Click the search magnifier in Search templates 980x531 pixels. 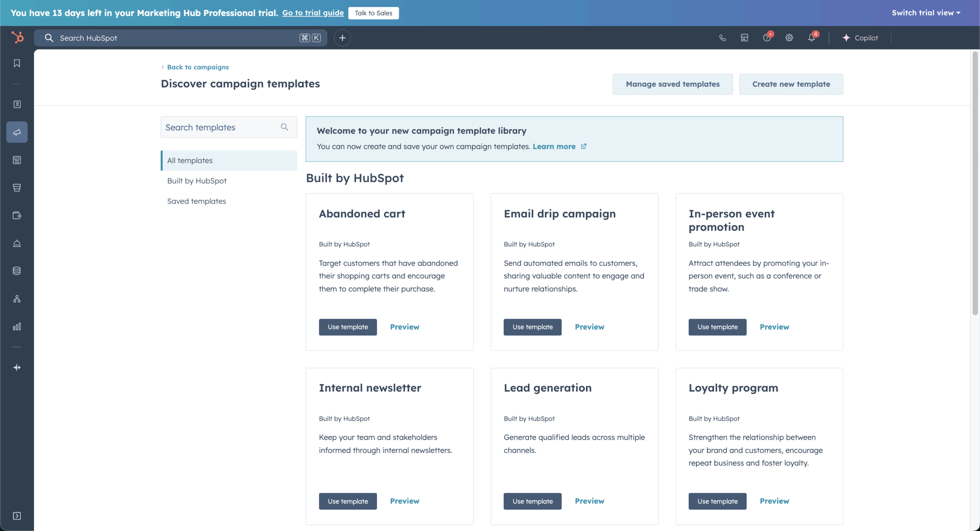284,127
